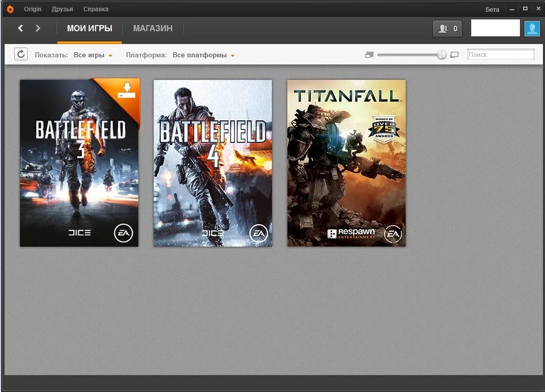
Task: Open the Справка menu
Action: coord(96,9)
